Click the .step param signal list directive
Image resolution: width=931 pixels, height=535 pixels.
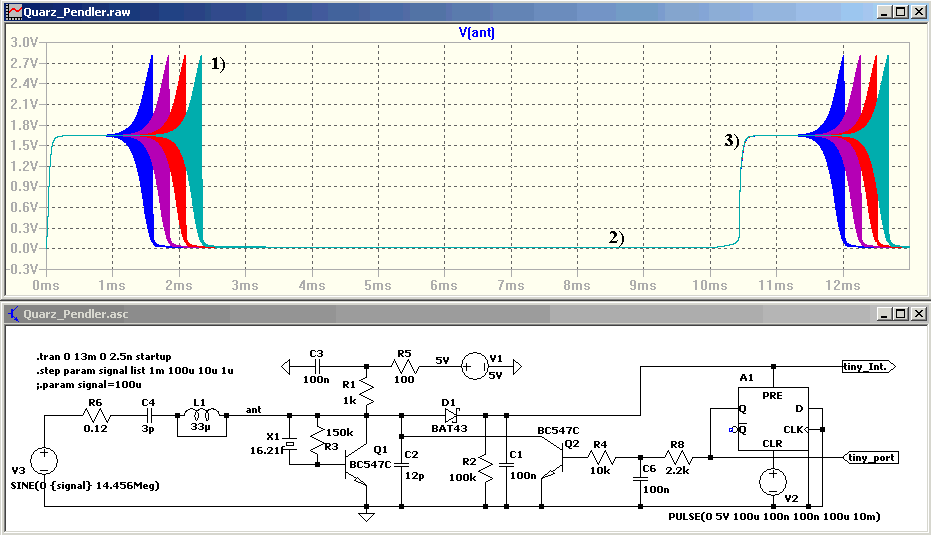tap(134, 371)
